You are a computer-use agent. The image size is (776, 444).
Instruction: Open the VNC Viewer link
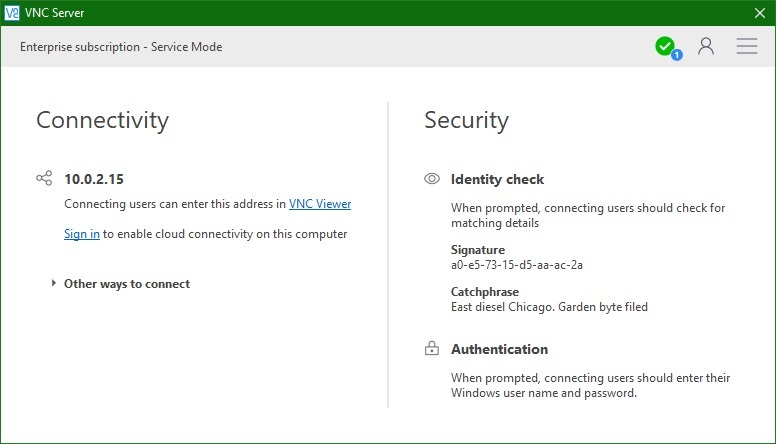pos(319,204)
